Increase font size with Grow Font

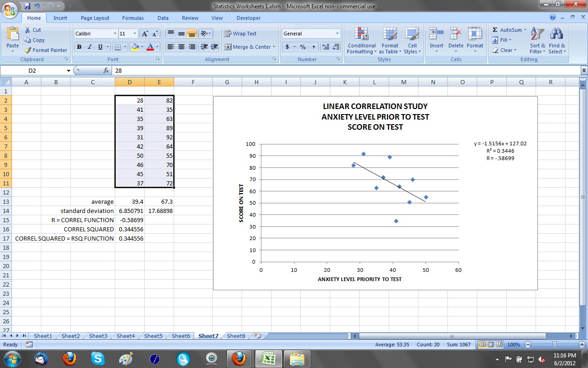145,34
